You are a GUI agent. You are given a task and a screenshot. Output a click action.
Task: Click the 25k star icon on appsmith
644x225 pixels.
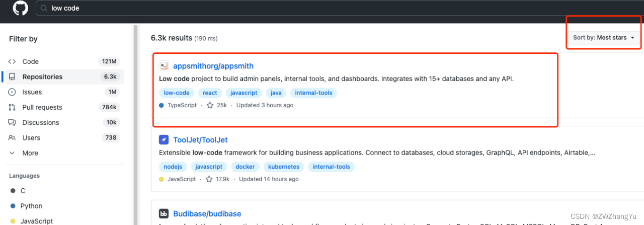pyautogui.click(x=210, y=105)
